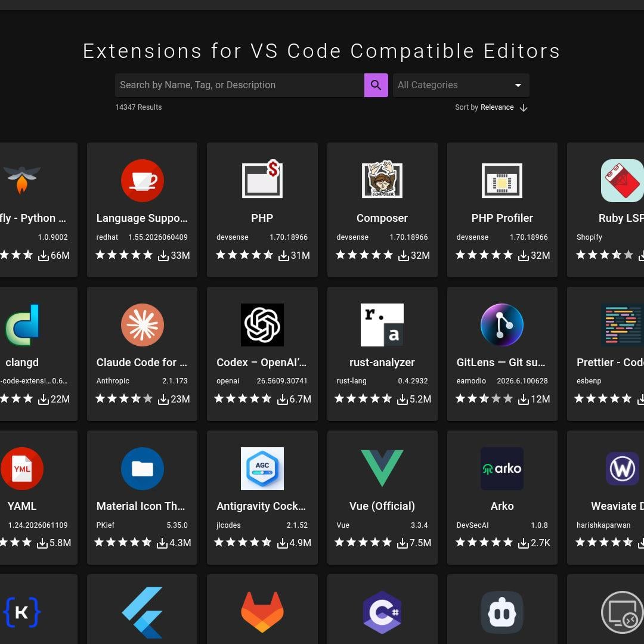Screen dimensions: 644x644
Task: Open the Composer extension icon
Action: click(x=382, y=179)
